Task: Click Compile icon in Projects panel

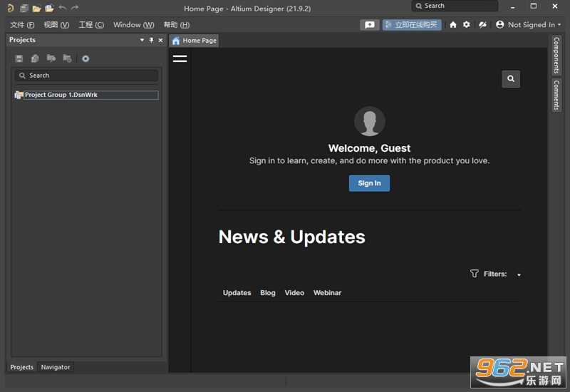Action: (x=35, y=58)
